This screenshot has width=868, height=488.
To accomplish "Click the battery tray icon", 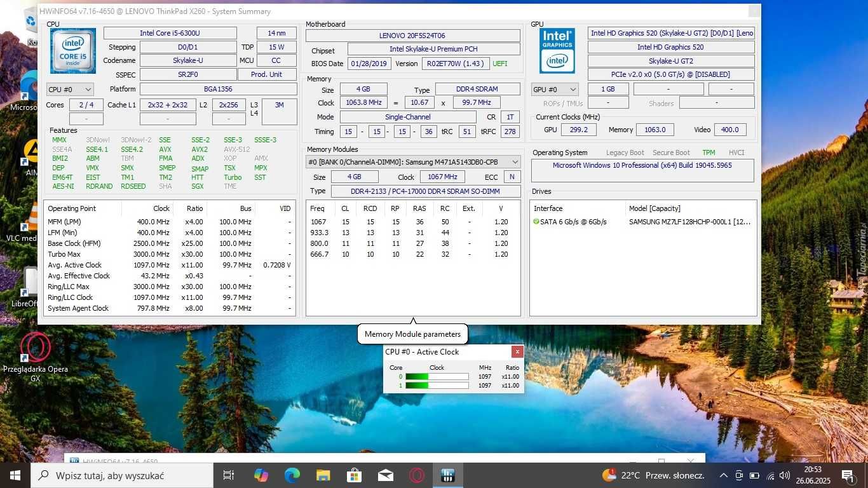I will tap(754, 475).
